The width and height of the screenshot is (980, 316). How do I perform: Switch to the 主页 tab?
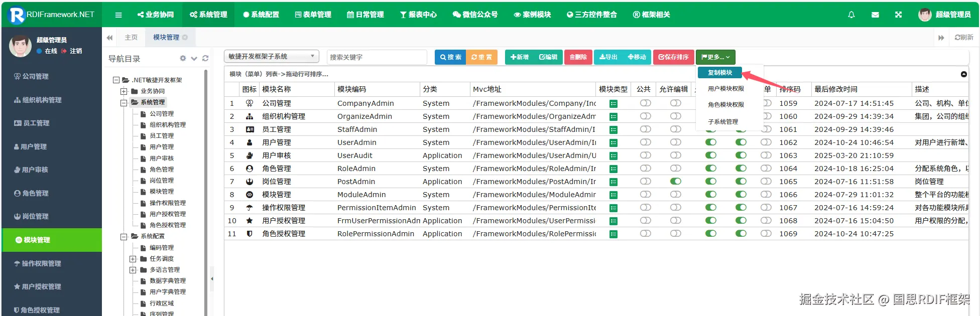[x=131, y=38]
